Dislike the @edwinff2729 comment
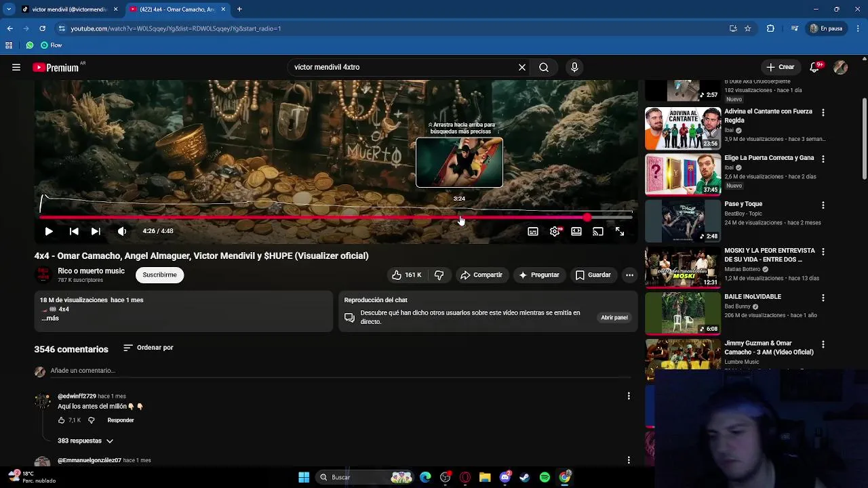Viewport: 868px width, 488px height. point(92,420)
